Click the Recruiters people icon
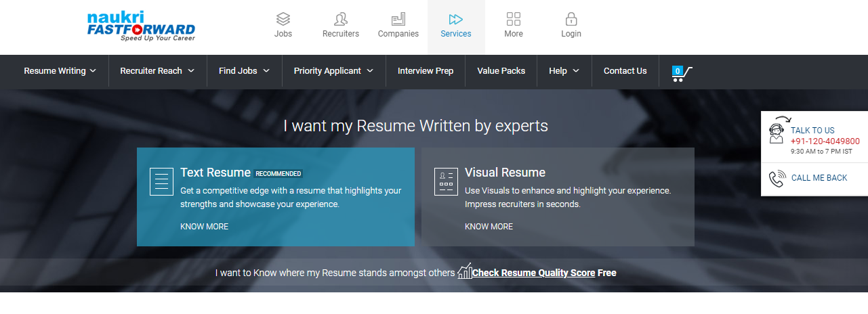Image resolution: width=868 pixels, height=314 pixels. (341, 19)
